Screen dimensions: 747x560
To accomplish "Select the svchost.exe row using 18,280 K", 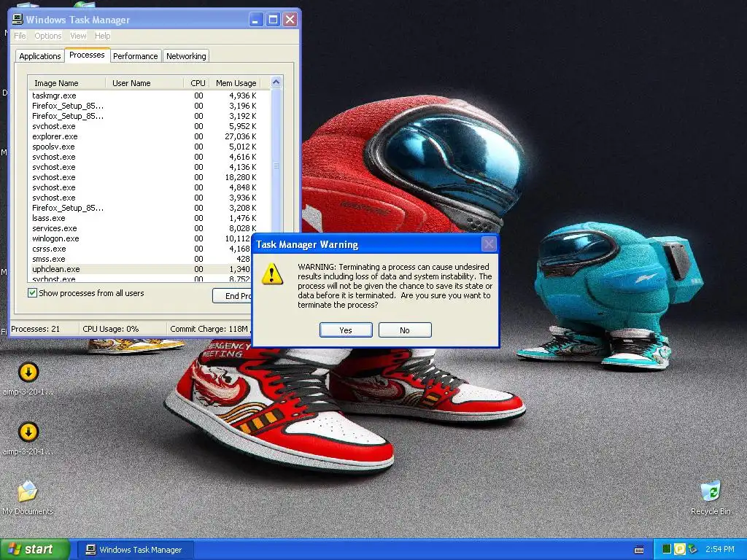I will (x=145, y=177).
